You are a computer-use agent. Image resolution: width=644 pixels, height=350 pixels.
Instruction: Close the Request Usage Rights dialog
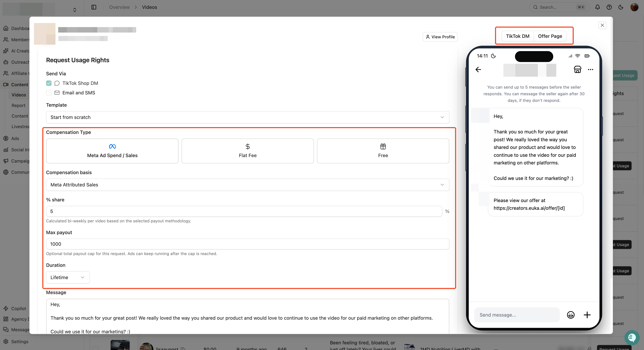(602, 25)
